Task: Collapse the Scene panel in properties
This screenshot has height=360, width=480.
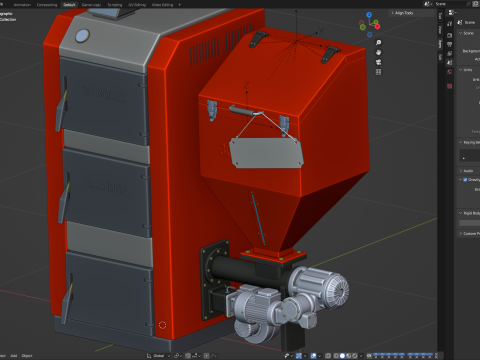Action: (x=467, y=33)
